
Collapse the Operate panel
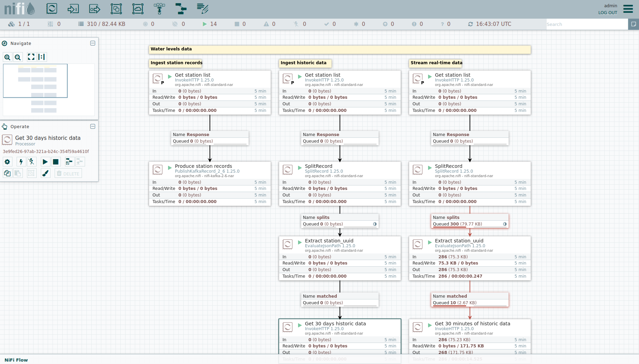93,126
